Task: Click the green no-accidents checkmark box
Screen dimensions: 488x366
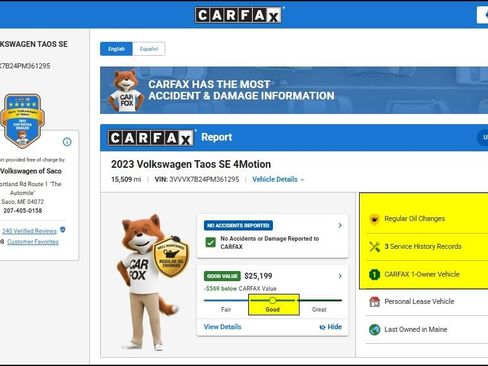Action: 210,242
